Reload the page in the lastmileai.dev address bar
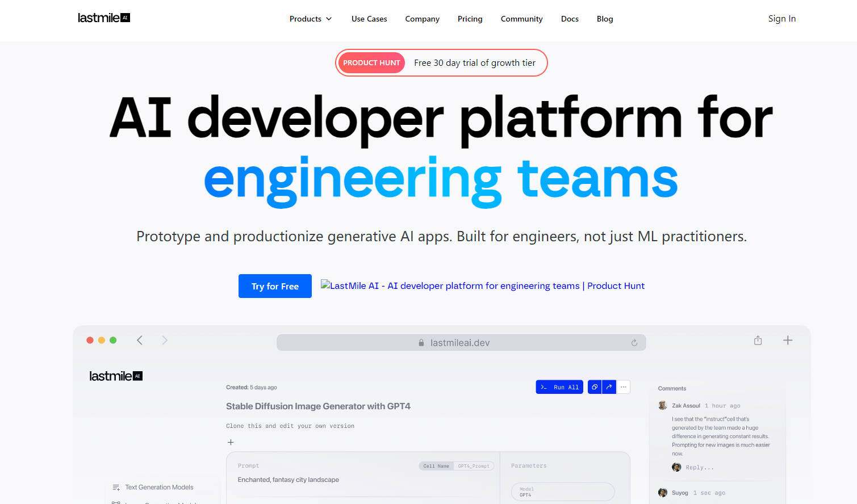 [634, 343]
